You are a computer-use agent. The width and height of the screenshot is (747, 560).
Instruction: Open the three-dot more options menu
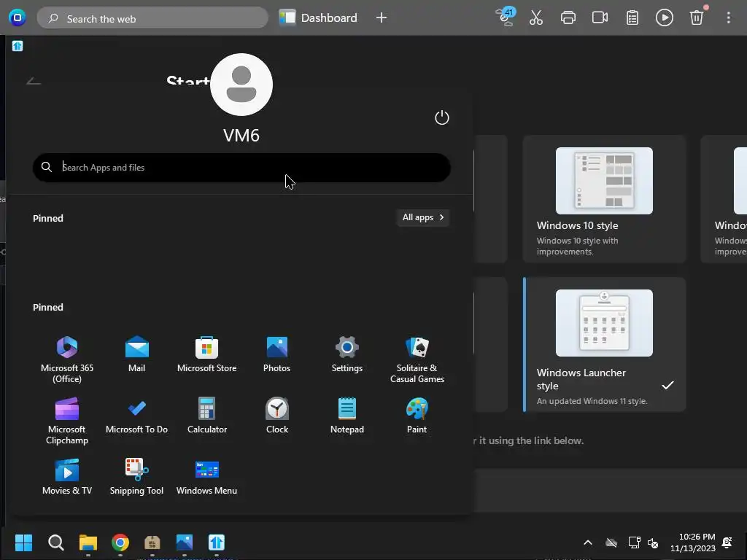(729, 18)
